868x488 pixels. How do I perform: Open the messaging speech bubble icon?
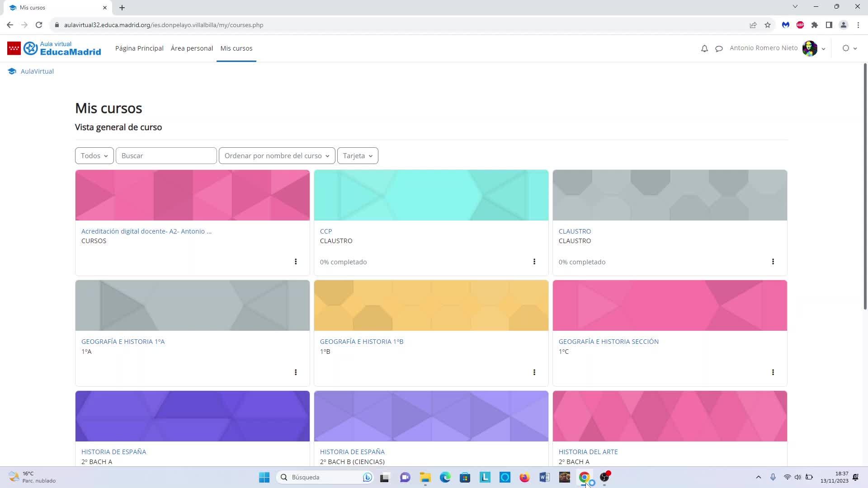(719, 48)
